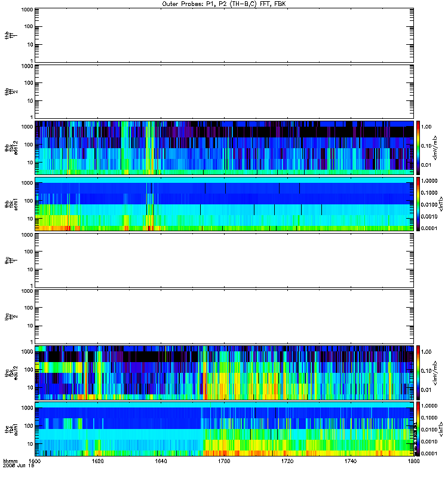The height and width of the screenshot is (478, 448).
Task: Select the 'thb fbk edc12' y-axis label
Action: tap(11, 148)
